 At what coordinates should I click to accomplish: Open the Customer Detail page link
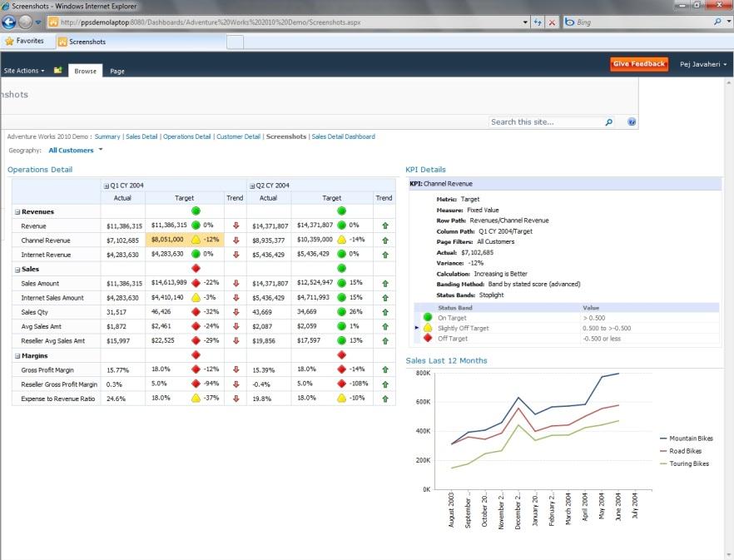(238, 136)
